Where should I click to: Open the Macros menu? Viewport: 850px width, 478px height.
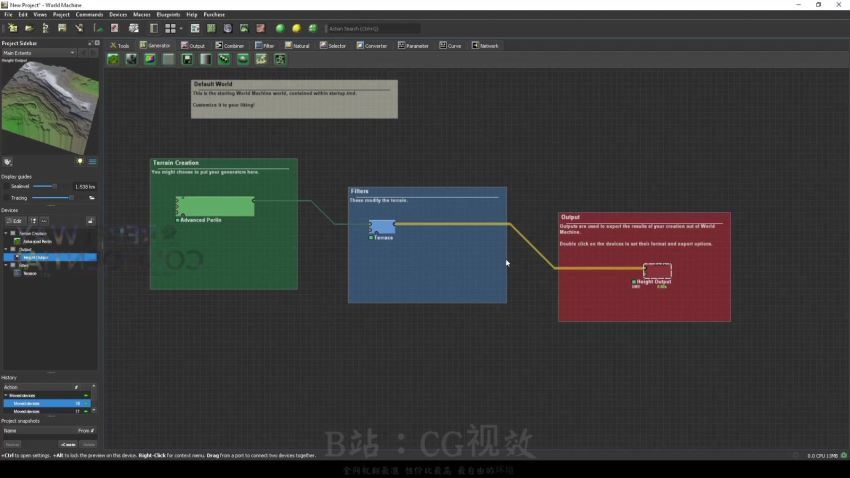click(141, 15)
